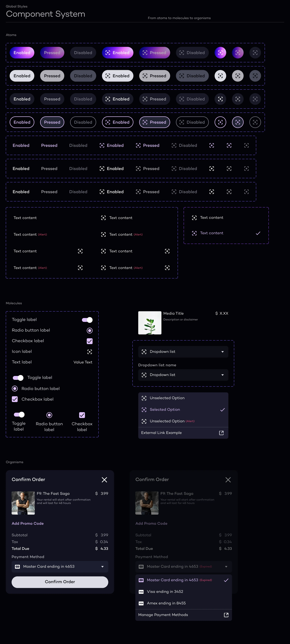Click the Visa icon beside Visa ending in 3452
The width and height of the screenshot is (290, 644).
141,591
